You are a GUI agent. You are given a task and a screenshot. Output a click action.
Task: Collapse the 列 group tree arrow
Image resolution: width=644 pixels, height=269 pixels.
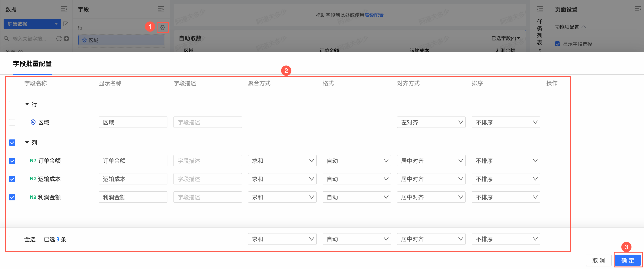[x=27, y=142]
